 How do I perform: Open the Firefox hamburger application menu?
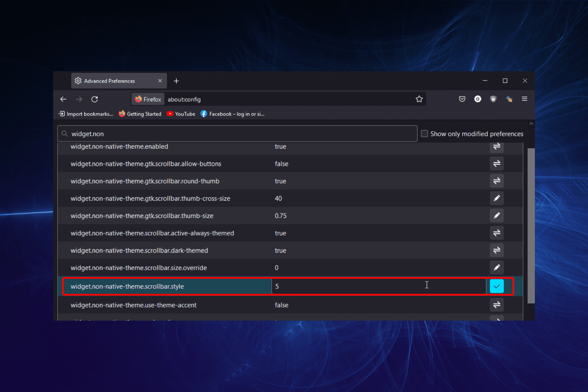tap(525, 99)
